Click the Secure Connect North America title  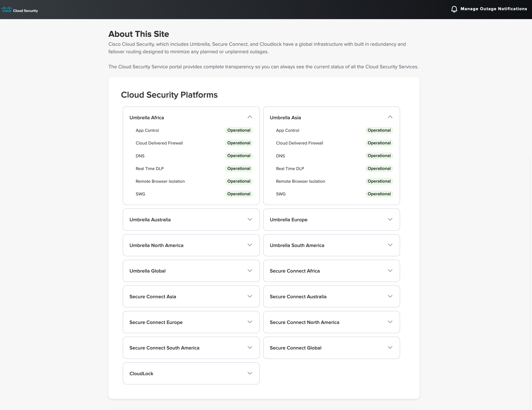point(305,322)
